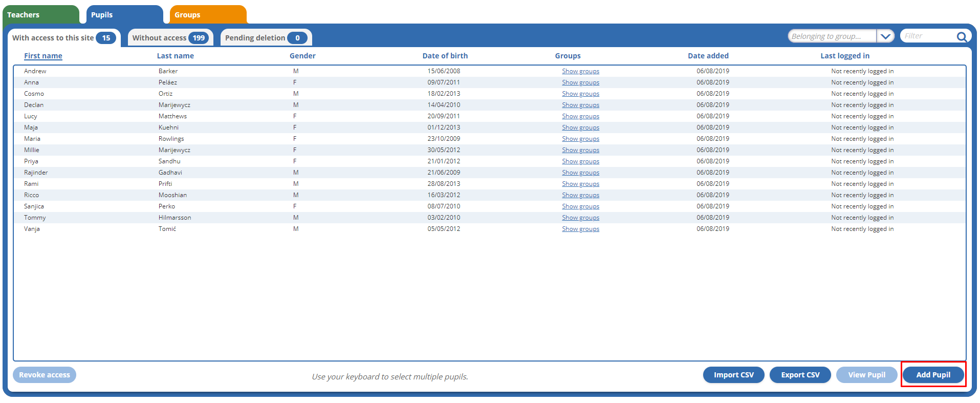The image size is (980, 403).
Task: Click the View Pupil button
Action: [x=866, y=375]
